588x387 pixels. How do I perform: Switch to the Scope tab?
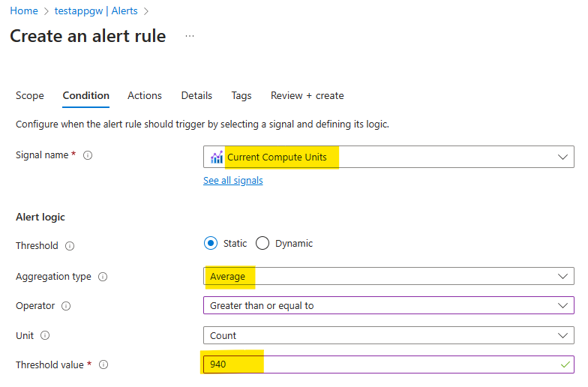coord(30,96)
